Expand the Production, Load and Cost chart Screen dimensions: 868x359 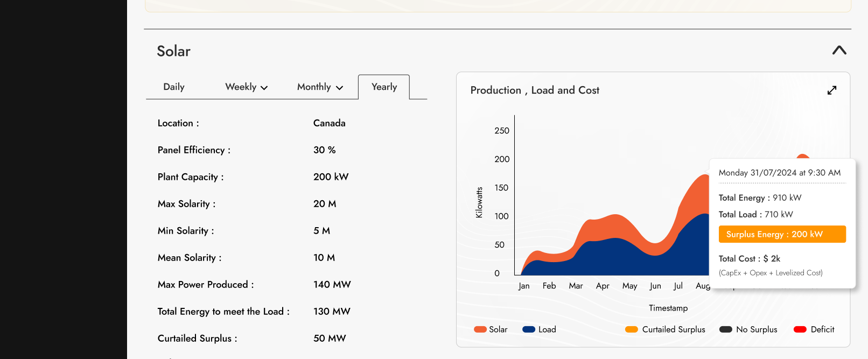pos(832,90)
